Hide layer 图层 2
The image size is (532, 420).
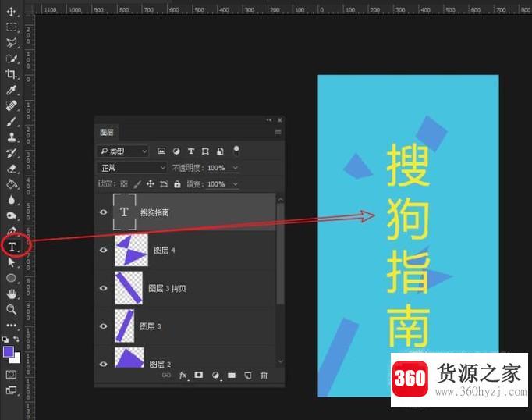click(104, 364)
